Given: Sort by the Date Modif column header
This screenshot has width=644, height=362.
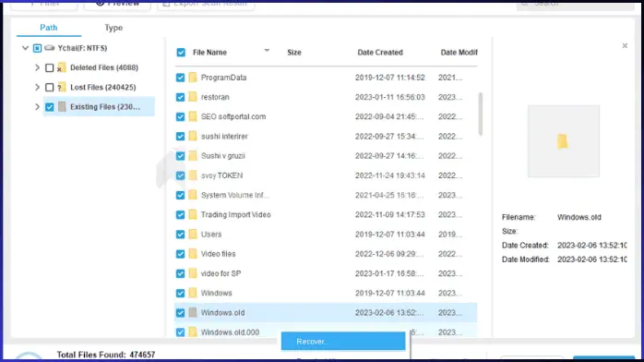Looking at the screenshot, I should point(459,53).
